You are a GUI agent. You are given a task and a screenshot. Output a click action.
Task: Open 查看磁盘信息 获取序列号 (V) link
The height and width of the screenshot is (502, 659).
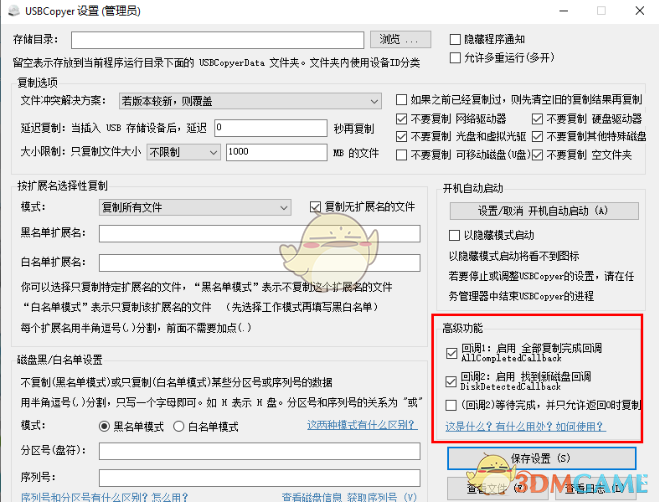coord(350,497)
